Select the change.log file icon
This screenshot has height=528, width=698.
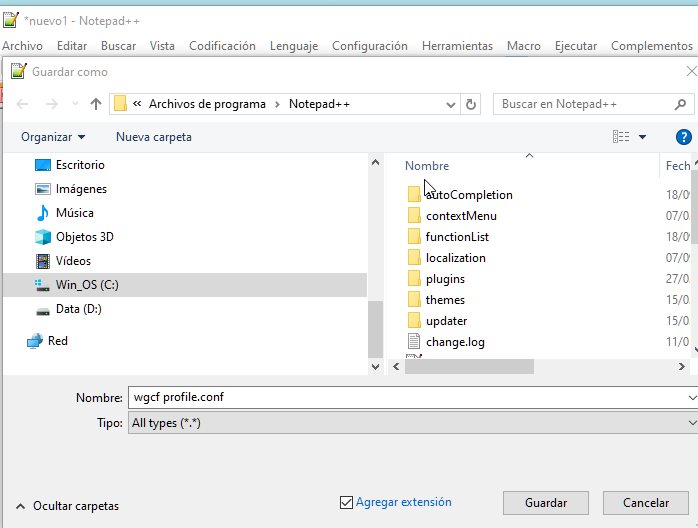[415, 342]
